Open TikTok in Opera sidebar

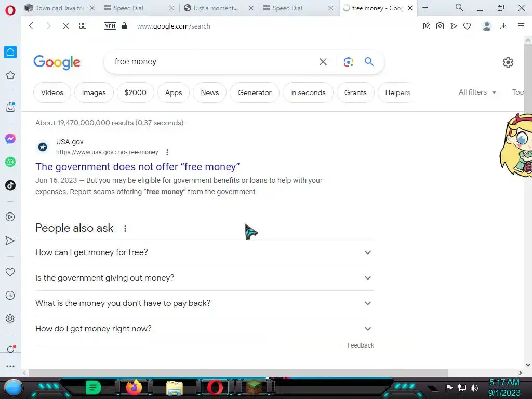[10, 185]
